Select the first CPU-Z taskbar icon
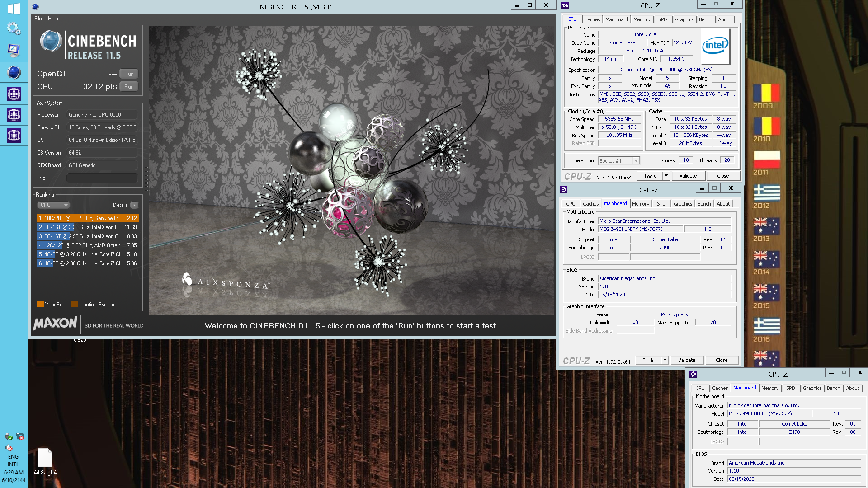This screenshot has width=868, height=488. pyautogui.click(x=14, y=94)
